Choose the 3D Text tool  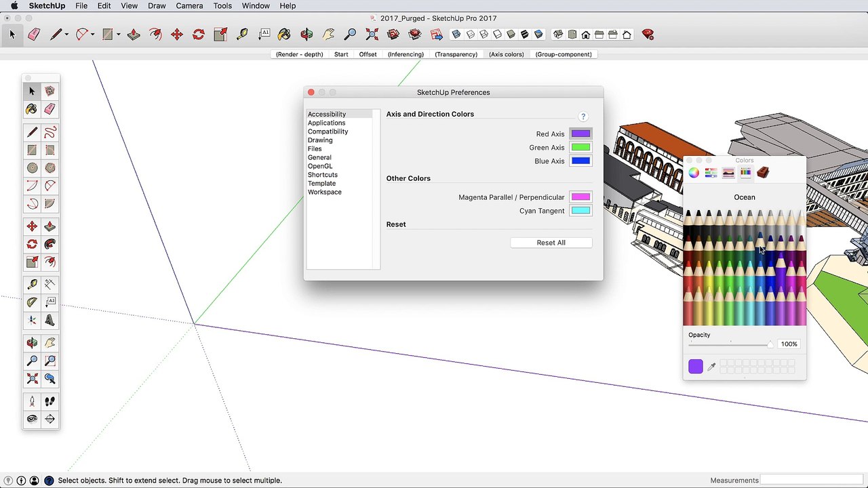50,320
